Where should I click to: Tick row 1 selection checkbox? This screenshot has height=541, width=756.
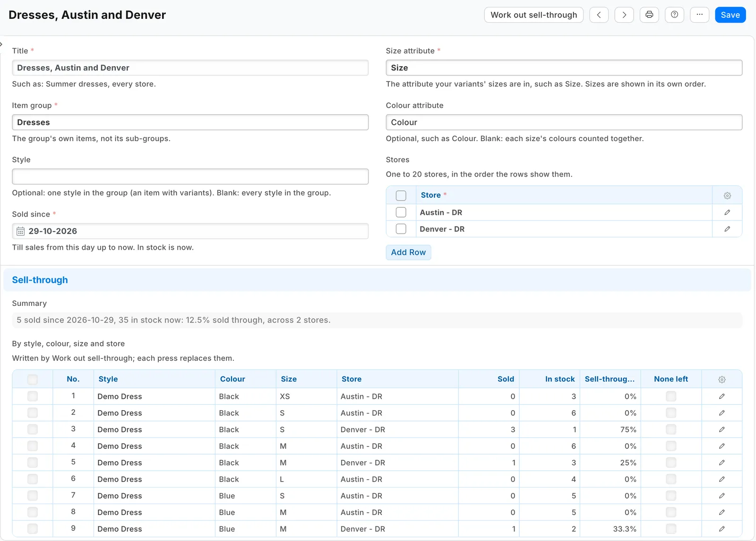[33, 397]
